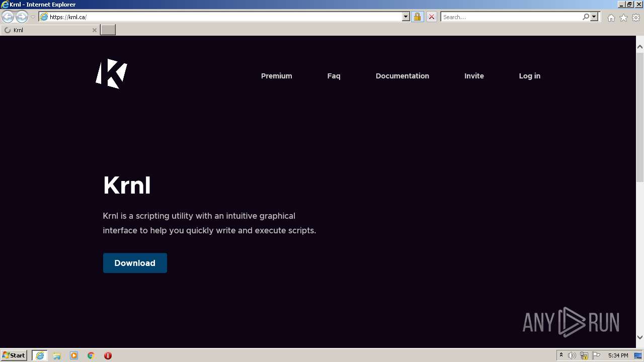
Task: Open the Tools gear icon
Action: coord(636,18)
